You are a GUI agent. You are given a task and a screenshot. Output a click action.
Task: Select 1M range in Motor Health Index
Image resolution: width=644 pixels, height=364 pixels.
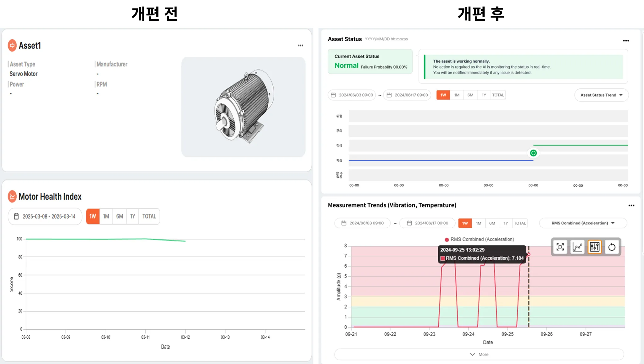(106, 216)
